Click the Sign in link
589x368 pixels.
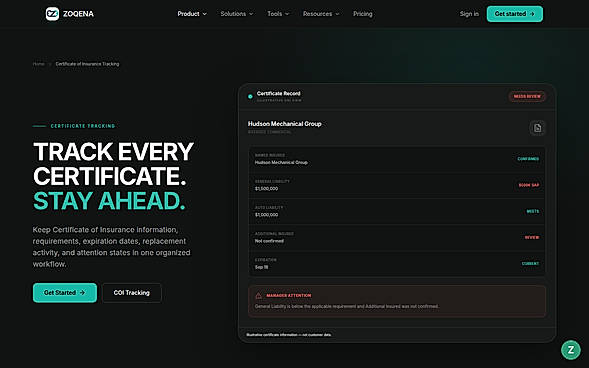(469, 14)
